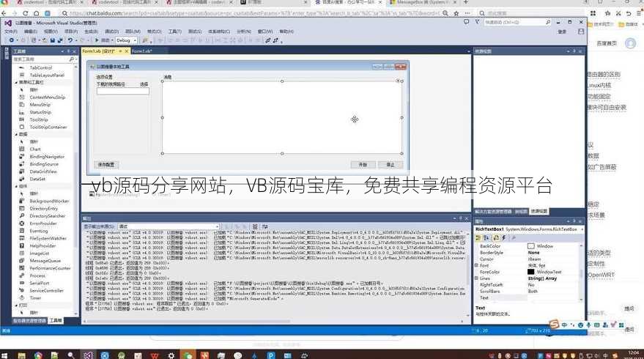Expand the Lines property
The width and height of the screenshot is (644, 359).
coord(476,278)
